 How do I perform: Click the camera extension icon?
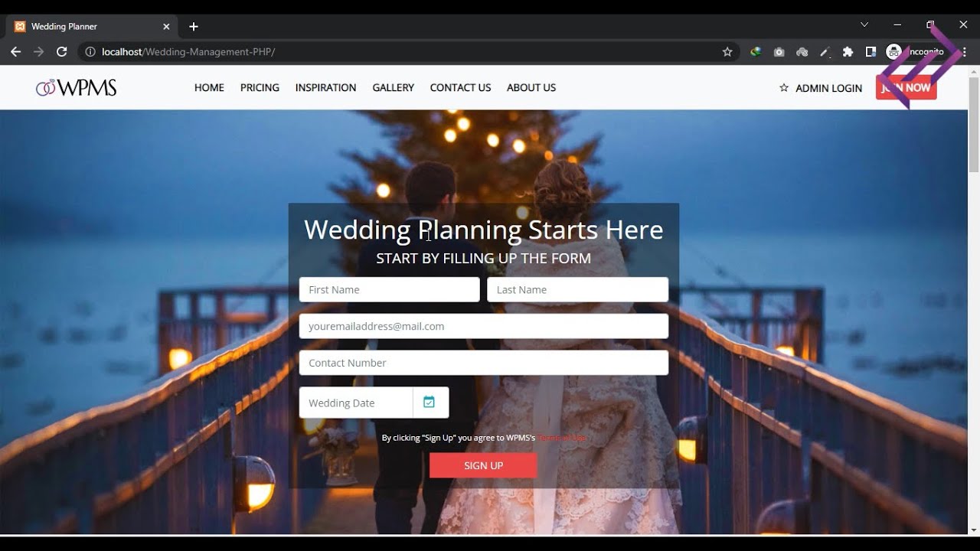[x=779, y=52]
